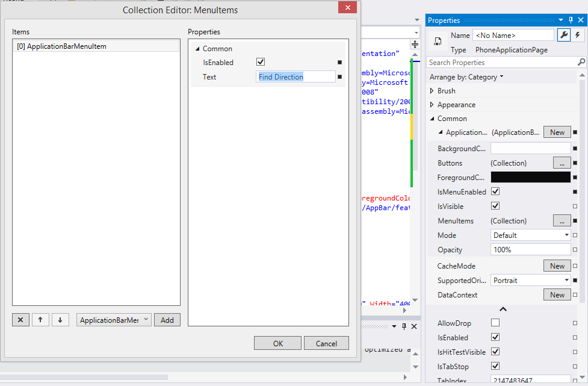Screen dimensions: 588x386
Task: Enable the AllowDrop checkbox
Action: click(495, 323)
